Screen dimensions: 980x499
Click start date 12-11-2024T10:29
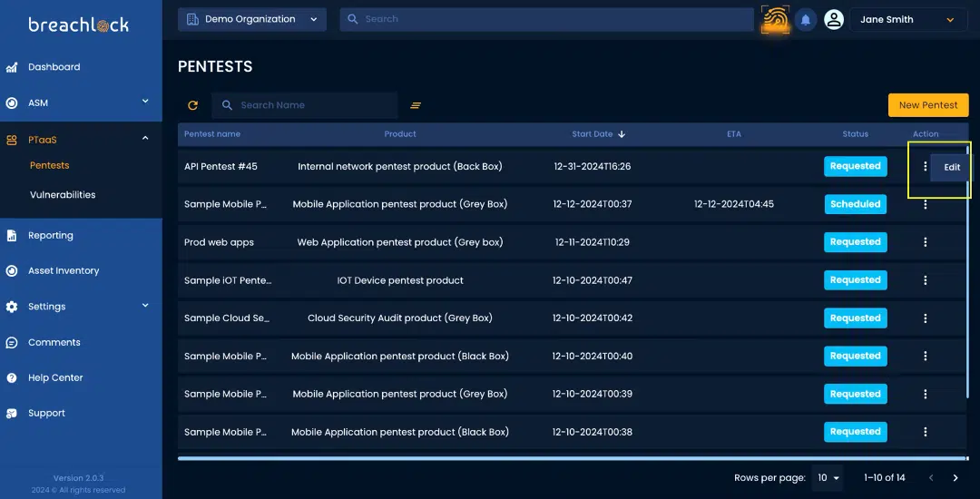tap(592, 242)
